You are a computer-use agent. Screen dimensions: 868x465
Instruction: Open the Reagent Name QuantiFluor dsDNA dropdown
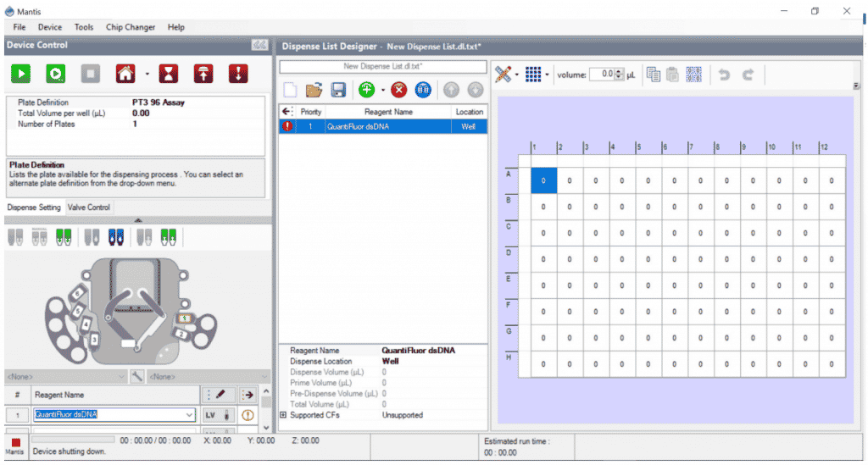(x=189, y=415)
